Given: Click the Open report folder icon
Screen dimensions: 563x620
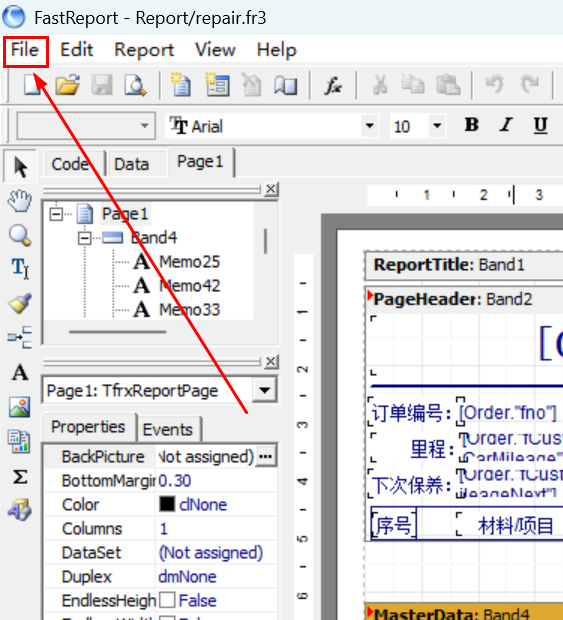Looking at the screenshot, I should click(67, 84).
